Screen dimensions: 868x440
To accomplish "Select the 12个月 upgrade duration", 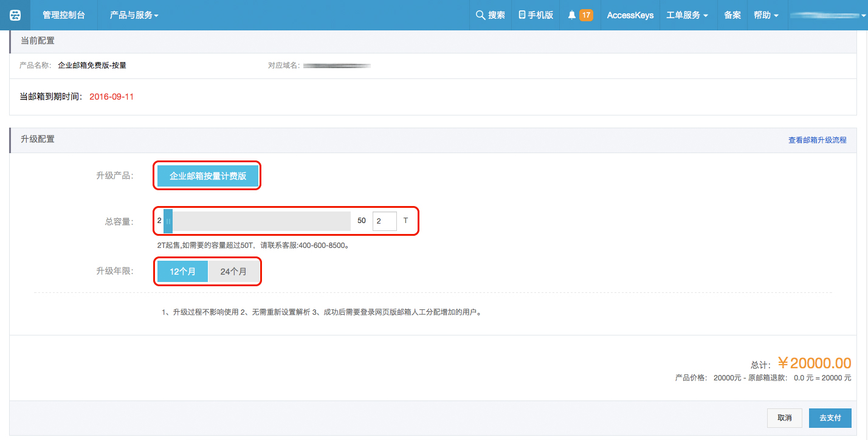I will 182,272.
